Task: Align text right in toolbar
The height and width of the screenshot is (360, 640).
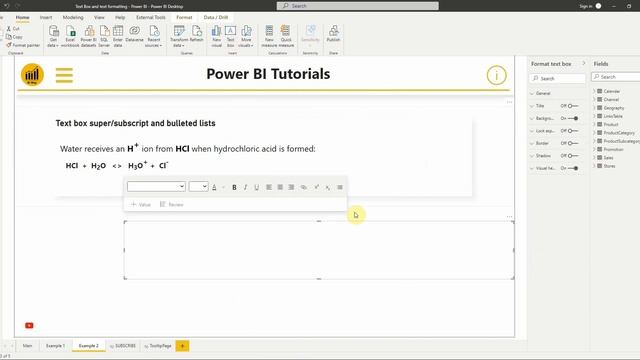Action: click(291, 187)
